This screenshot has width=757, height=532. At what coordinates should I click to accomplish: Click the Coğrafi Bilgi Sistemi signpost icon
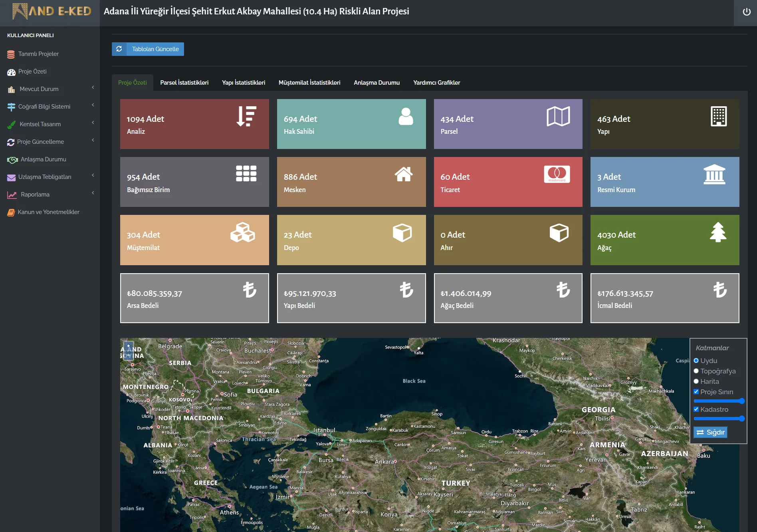click(11, 107)
